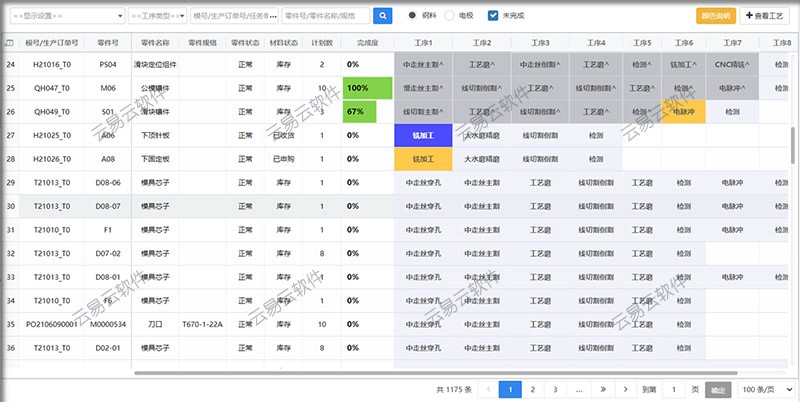
Task: Click the CNC精铣^ cell in row H21016_T0
Action: 732,64
